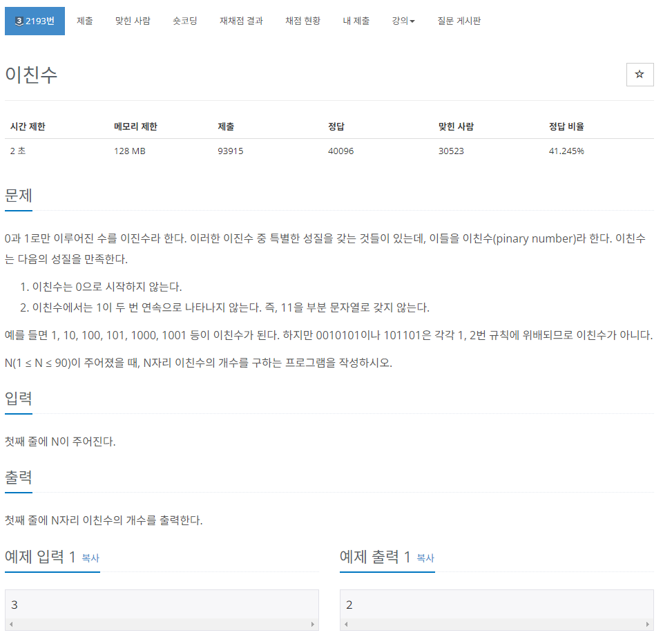Click the 예제 출력 1 heading
Image resolution: width=663 pixels, height=644 pixels.
point(375,557)
